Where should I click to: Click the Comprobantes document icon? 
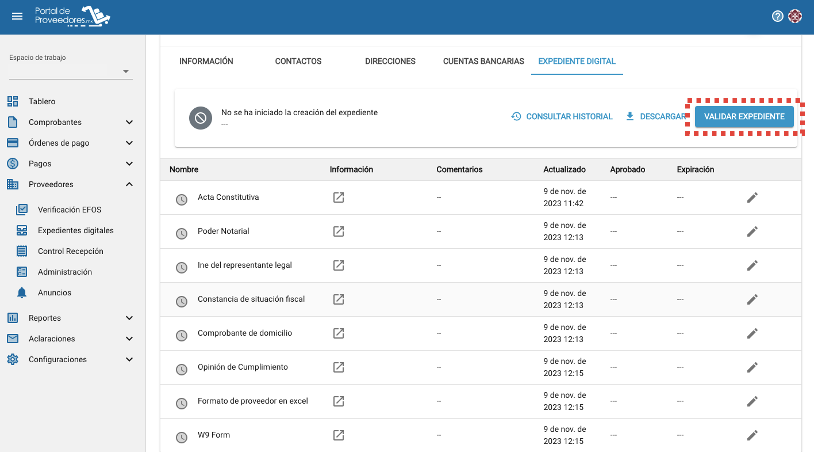point(13,122)
